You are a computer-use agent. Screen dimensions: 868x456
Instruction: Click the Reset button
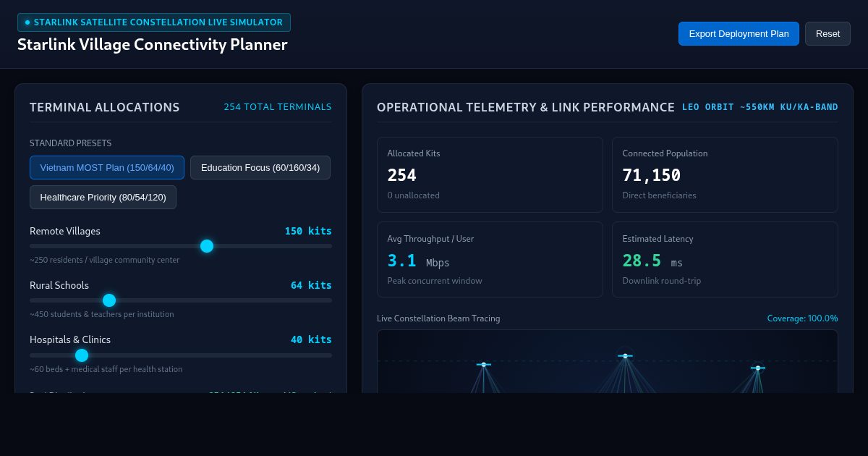pos(827,33)
